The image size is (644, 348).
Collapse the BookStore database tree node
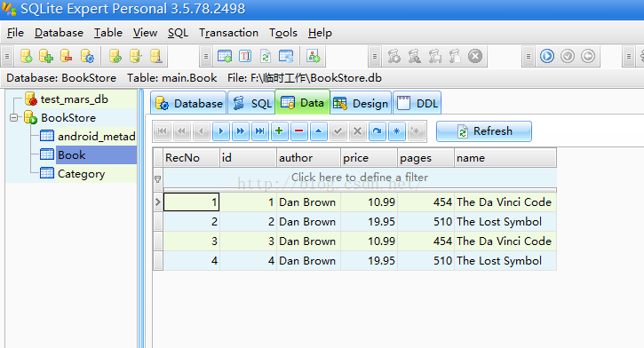(13, 118)
